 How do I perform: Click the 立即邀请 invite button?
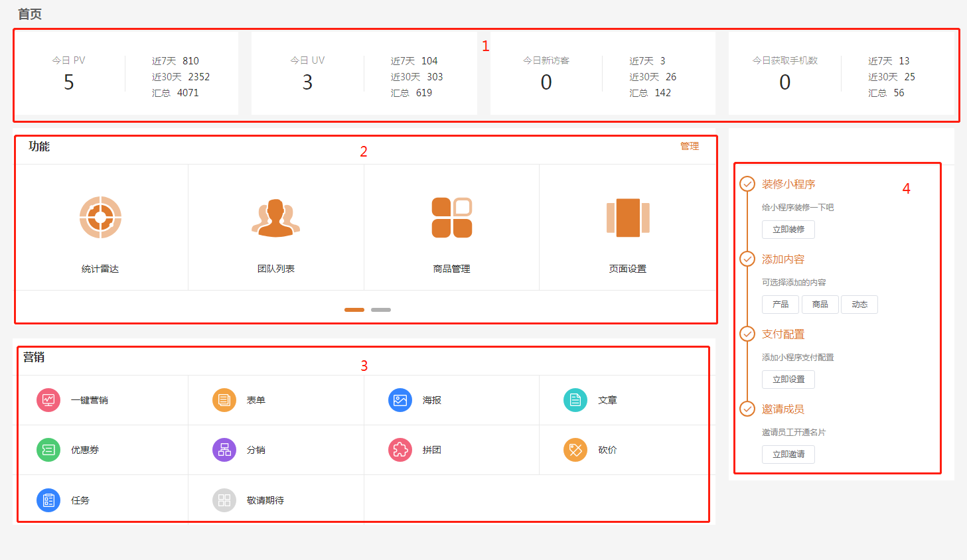[x=788, y=455]
